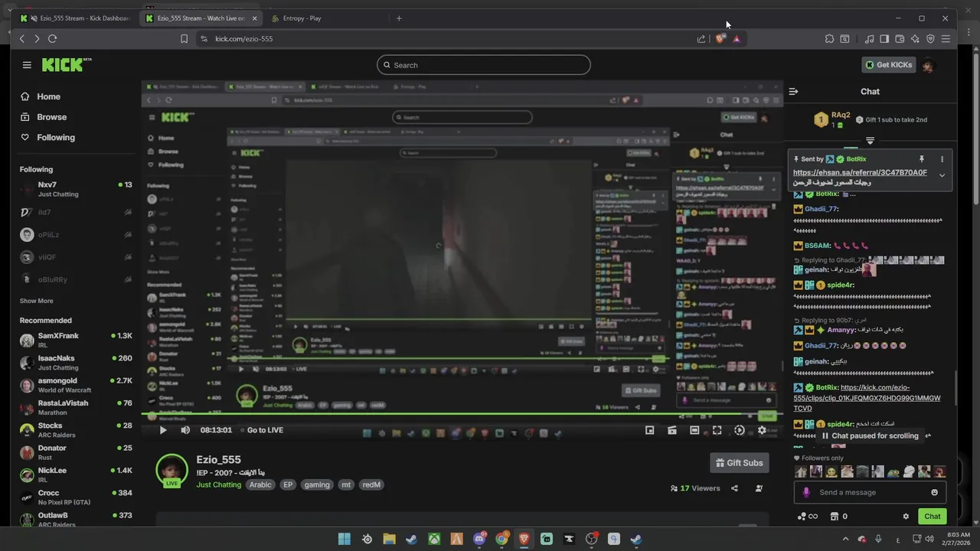Screen dimensions: 980x551
Task: Open asmongold recommended channel
Action: (x=76, y=385)
